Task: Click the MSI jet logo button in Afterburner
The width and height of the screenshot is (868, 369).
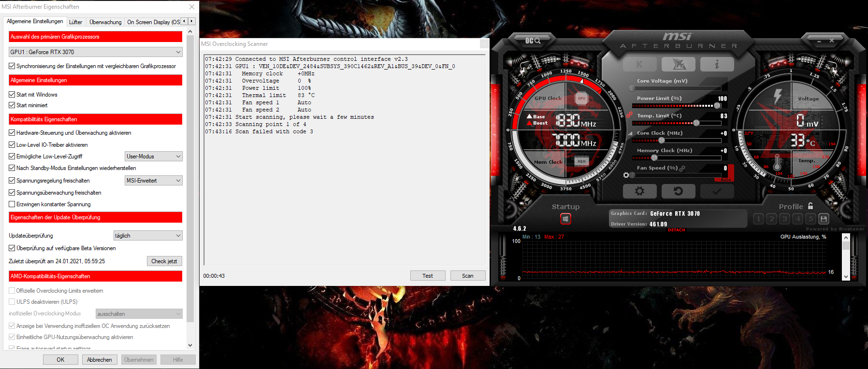Action: click(678, 64)
